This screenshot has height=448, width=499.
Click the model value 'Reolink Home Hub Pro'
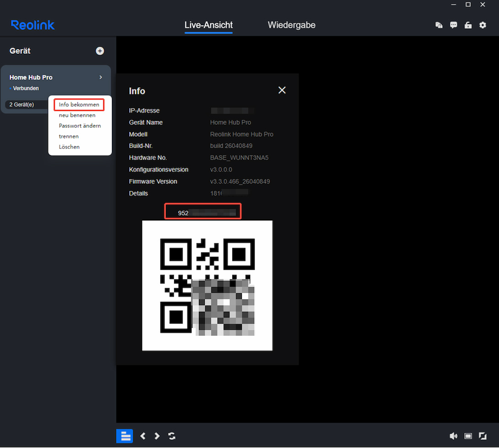(241, 134)
